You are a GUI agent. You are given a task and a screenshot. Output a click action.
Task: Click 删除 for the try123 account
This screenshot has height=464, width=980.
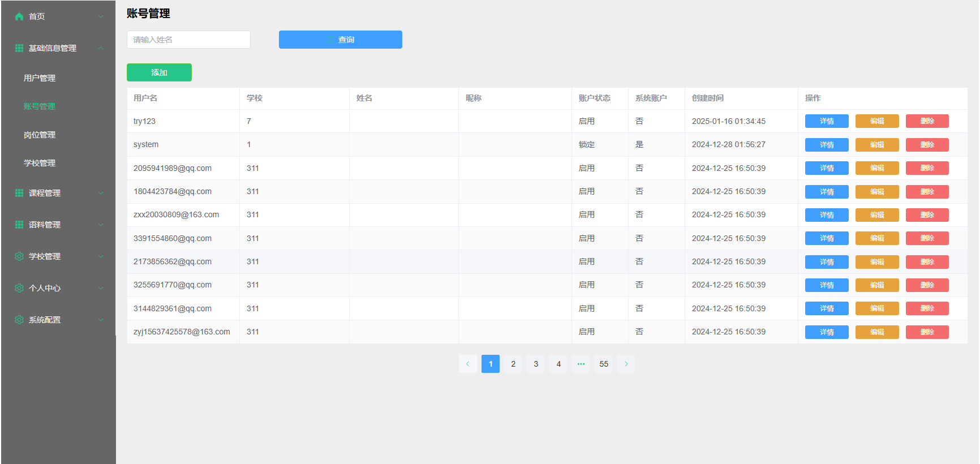(x=927, y=121)
